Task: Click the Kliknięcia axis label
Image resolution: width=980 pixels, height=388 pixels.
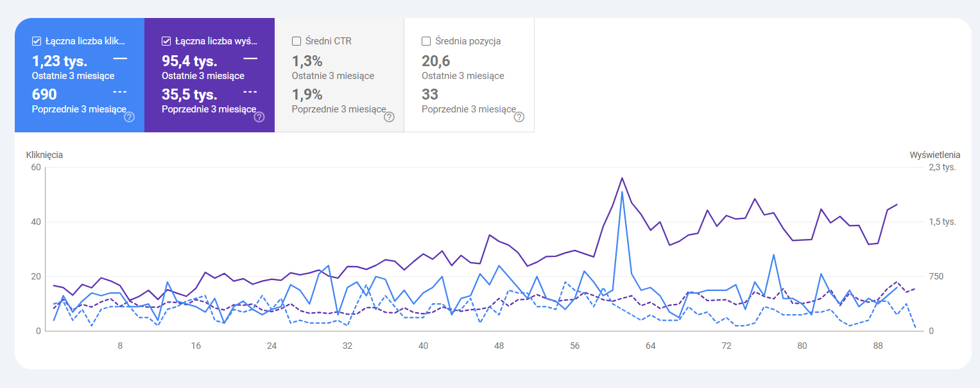Action: pyautogui.click(x=44, y=155)
